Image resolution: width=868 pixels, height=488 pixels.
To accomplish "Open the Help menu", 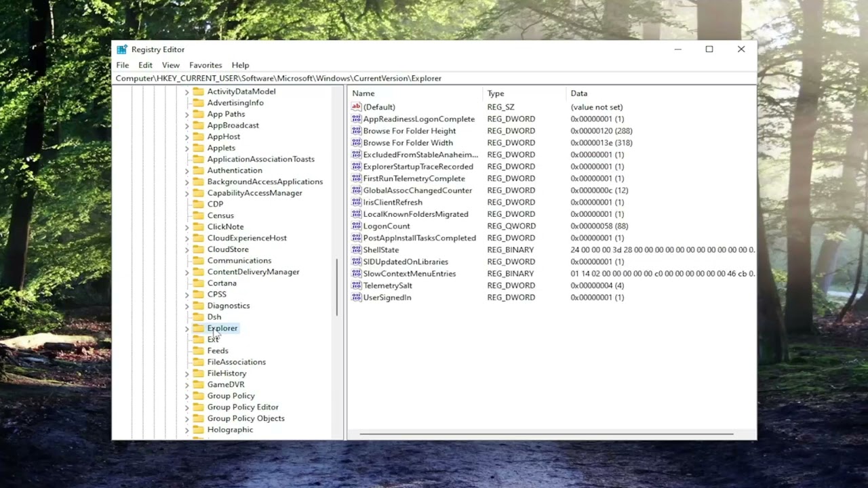I will pyautogui.click(x=241, y=65).
